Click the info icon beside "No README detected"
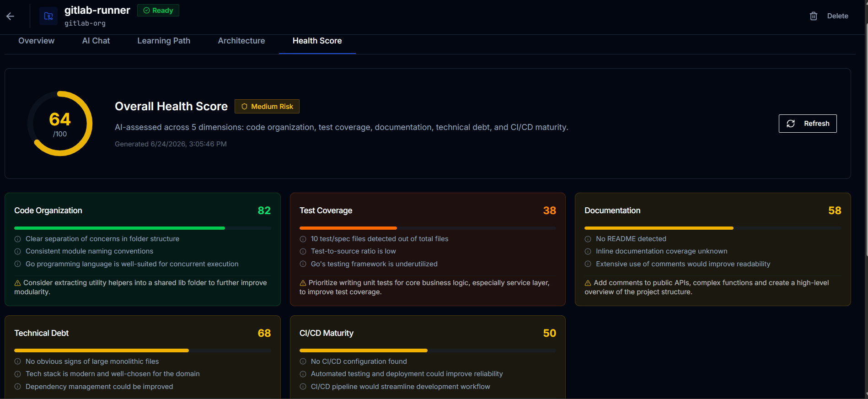The height and width of the screenshot is (399, 868). pos(588,239)
